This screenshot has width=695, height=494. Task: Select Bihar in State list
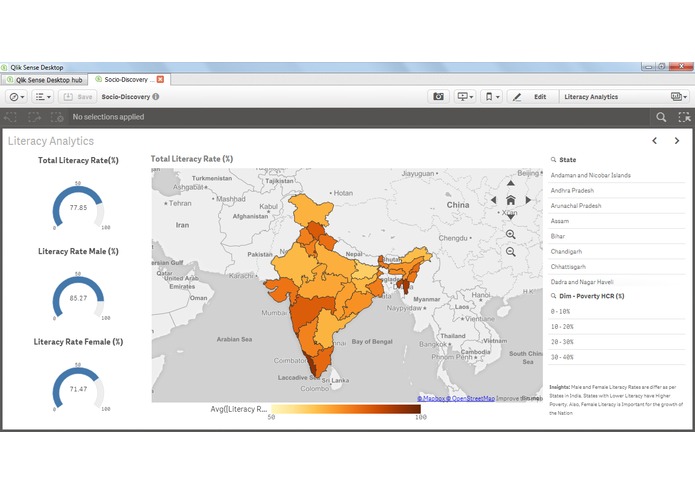(617, 236)
